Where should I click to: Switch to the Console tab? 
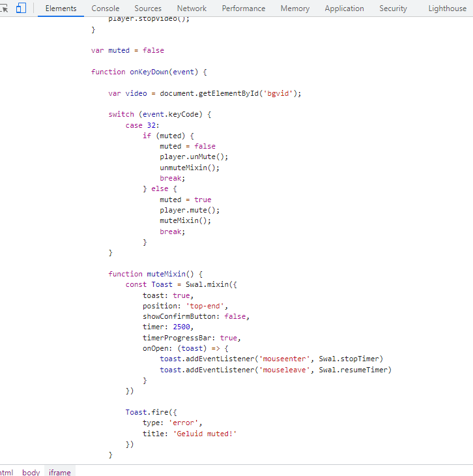coord(105,8)
